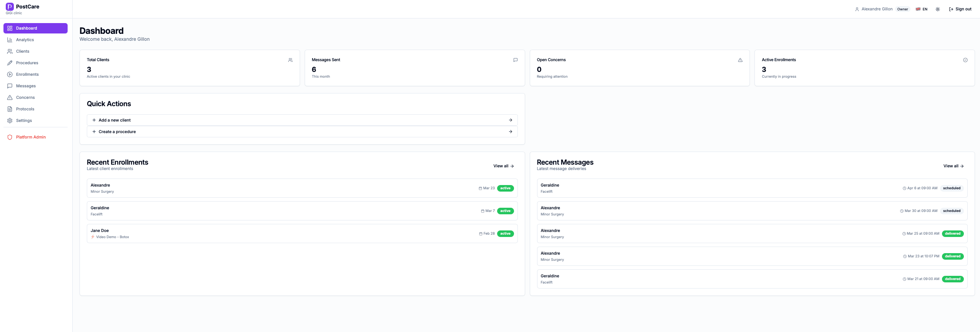Open Analytics in the sidebar

(x=35, y=40)
